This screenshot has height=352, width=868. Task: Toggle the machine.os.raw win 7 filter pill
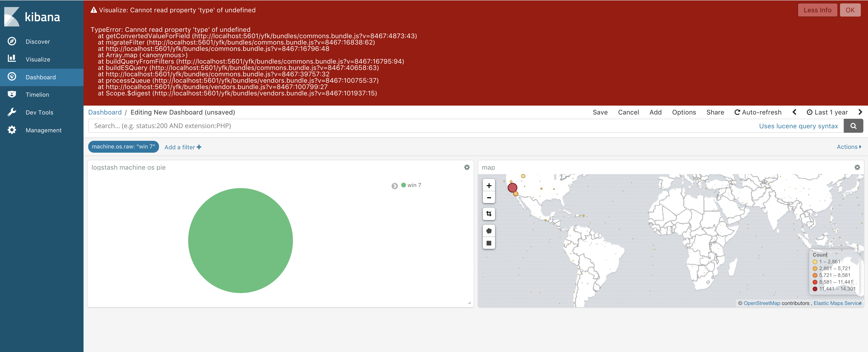123,147
